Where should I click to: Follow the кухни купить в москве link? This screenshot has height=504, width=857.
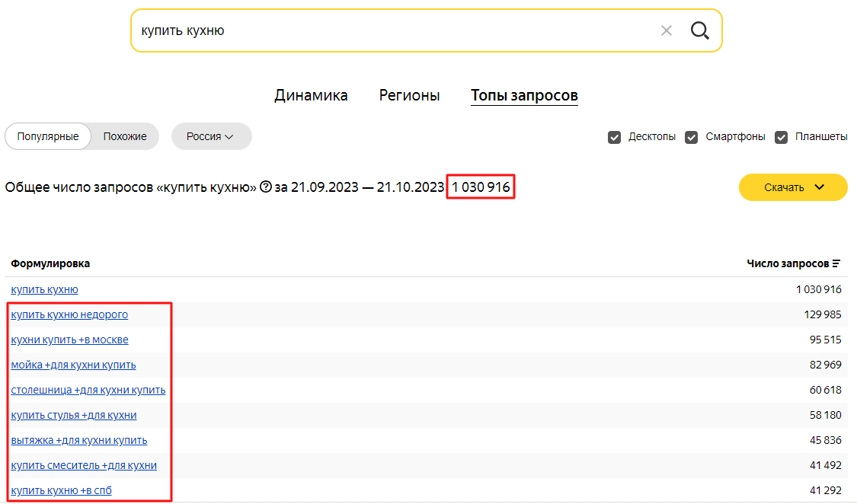click(x=69, y=340)
